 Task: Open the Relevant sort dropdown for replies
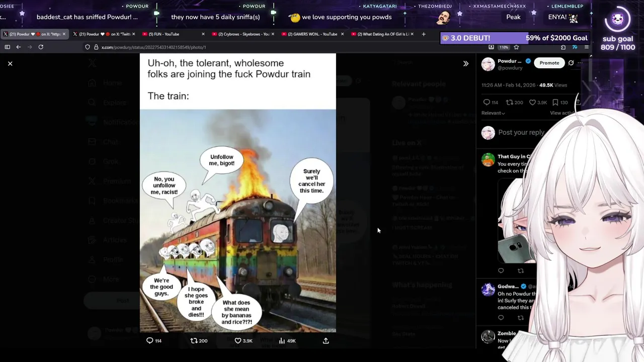click(x=493, y=113)
